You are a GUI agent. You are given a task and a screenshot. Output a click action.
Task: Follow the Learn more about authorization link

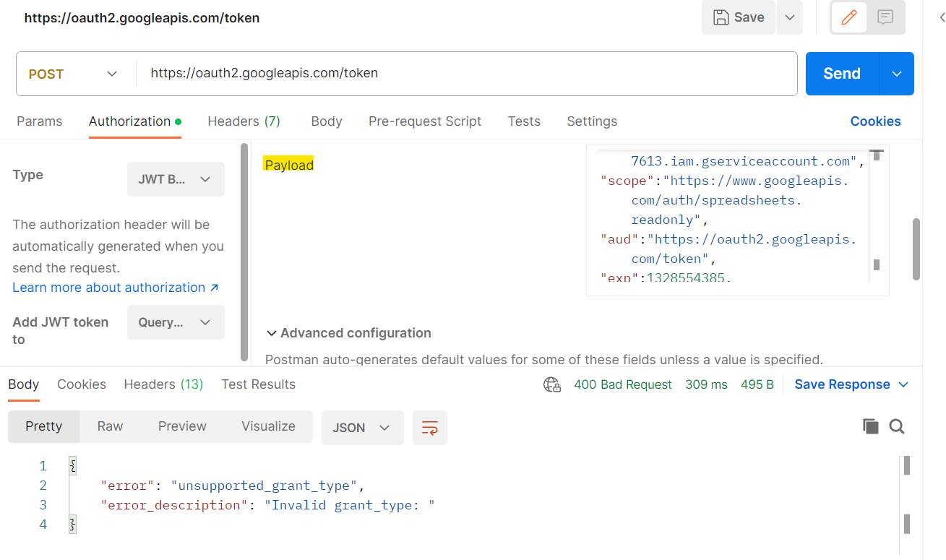[x=116, y=288]
